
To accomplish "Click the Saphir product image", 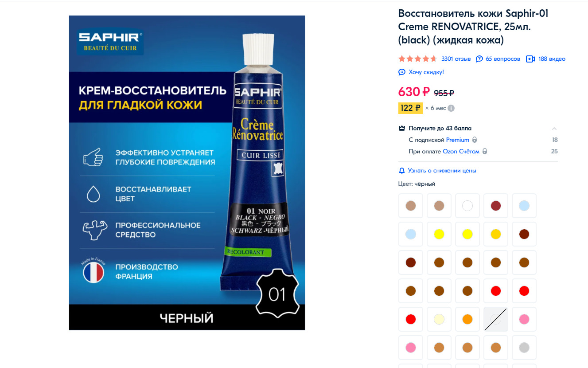I will (187, 173).
